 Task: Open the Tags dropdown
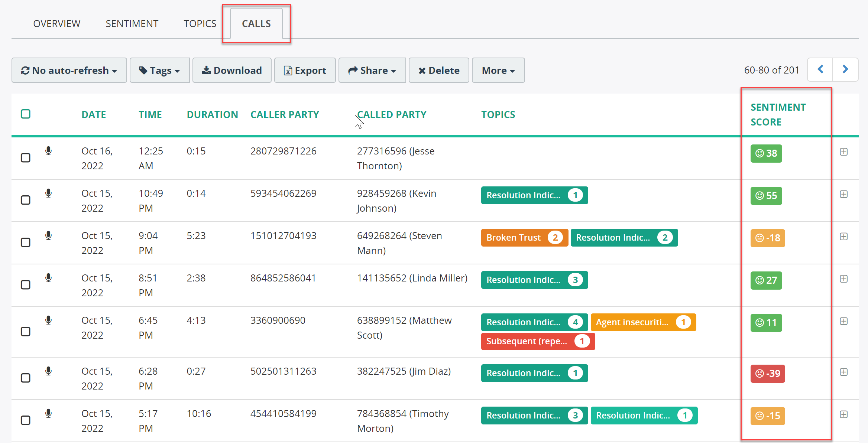pyautogui.click(x=160, y=70)
